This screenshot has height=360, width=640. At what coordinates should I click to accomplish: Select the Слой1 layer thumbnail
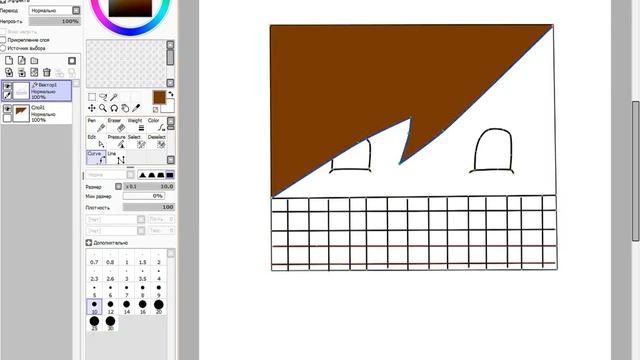click(21, 113)
